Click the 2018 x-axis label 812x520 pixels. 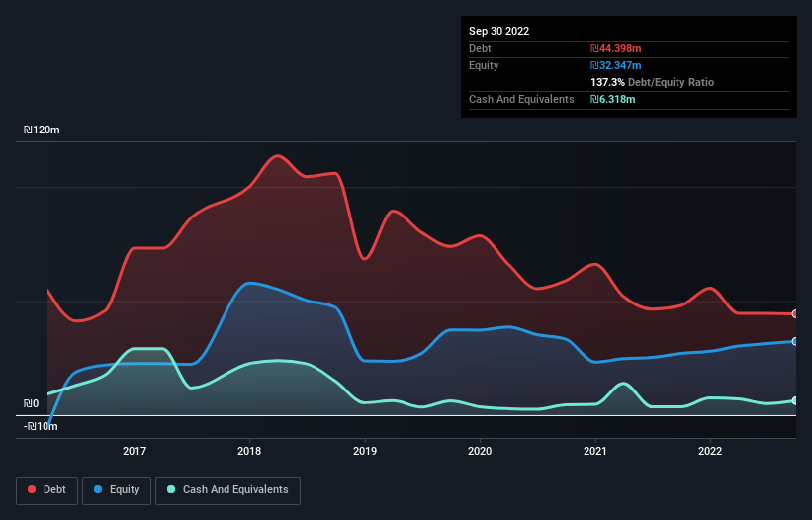(x=249, y=451)
